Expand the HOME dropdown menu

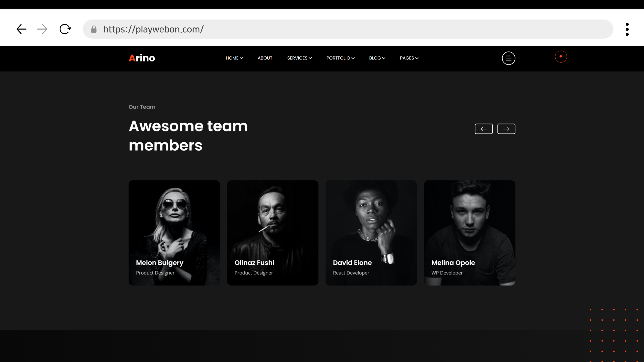coord(234,58)
